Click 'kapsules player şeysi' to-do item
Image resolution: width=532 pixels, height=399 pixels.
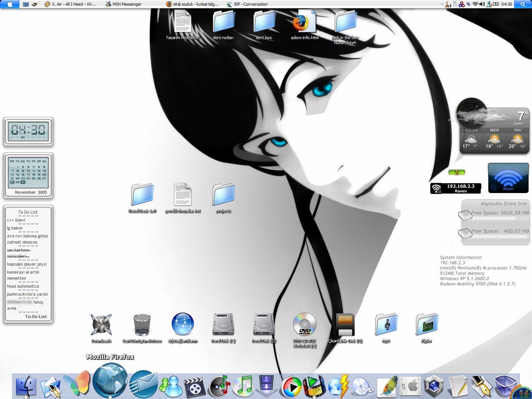pos(27,264)
